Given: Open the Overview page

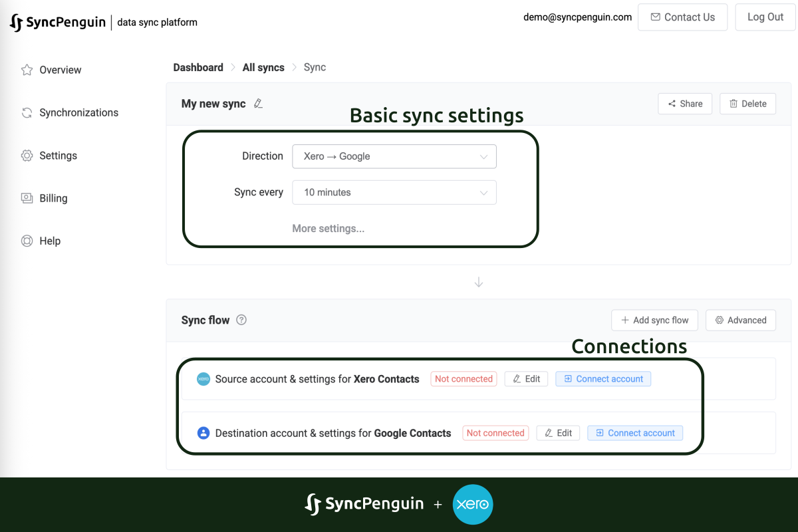Looking at the screenshot, I should click(61, 70).
